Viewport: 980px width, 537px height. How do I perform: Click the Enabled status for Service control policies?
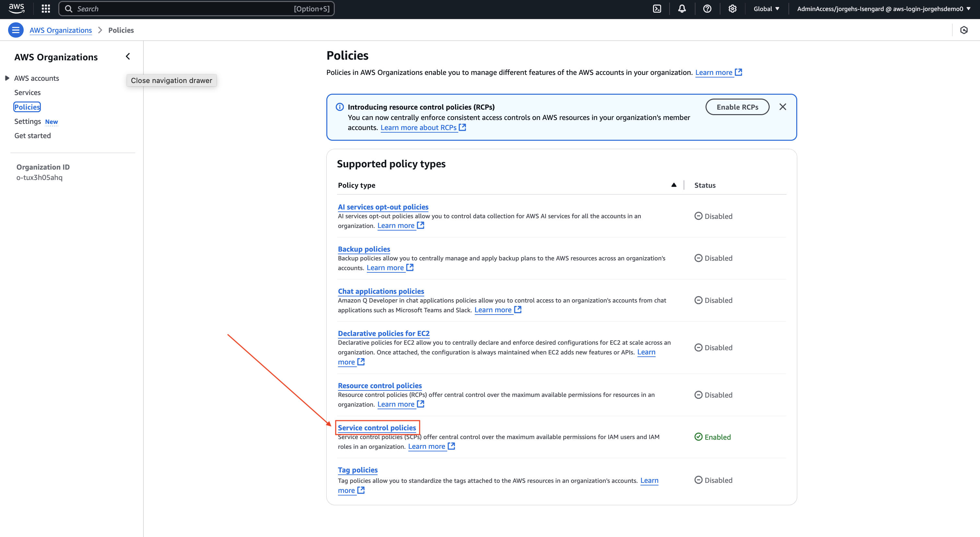pos(713,437)
